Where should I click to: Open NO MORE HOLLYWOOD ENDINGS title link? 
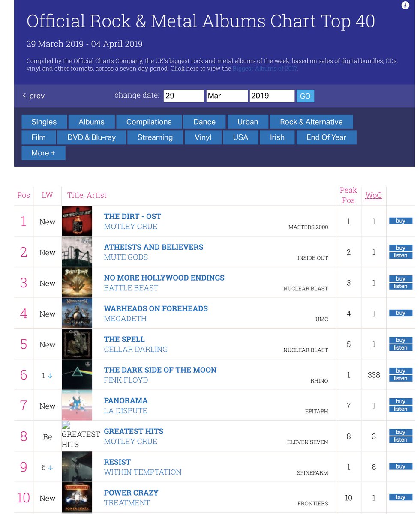pos(164,278)
